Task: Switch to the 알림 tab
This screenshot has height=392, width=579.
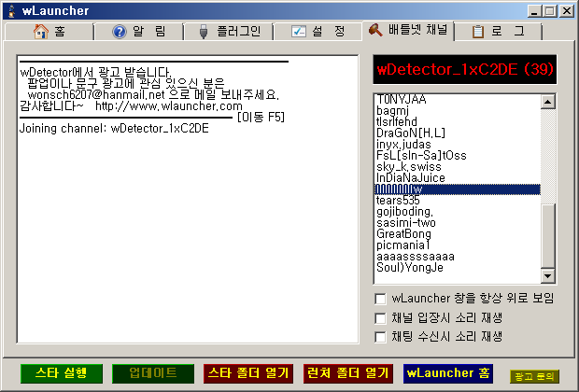Action: 139,32
